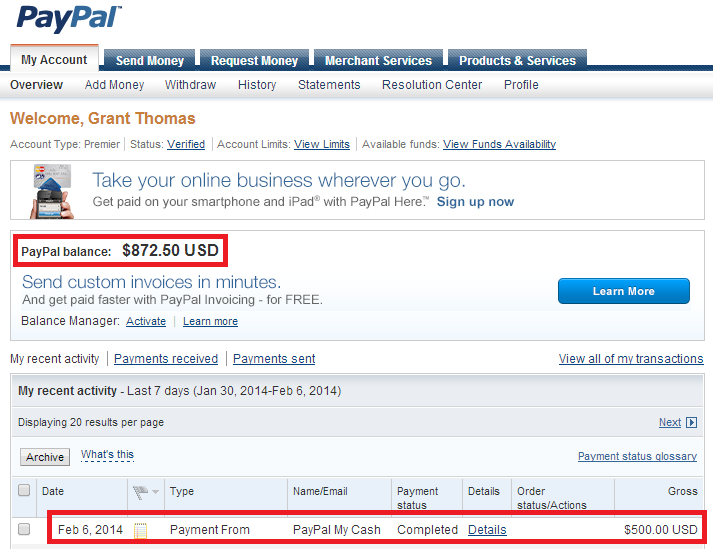Open the Payments sent link
Image resolution: width=713 pixels, height=549 pixels.
coord(274,359)
